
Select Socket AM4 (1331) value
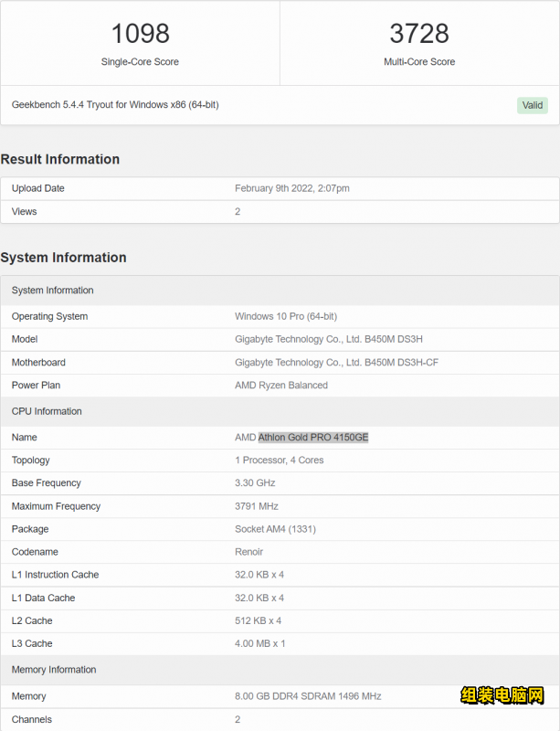click(x=275, y=529)
